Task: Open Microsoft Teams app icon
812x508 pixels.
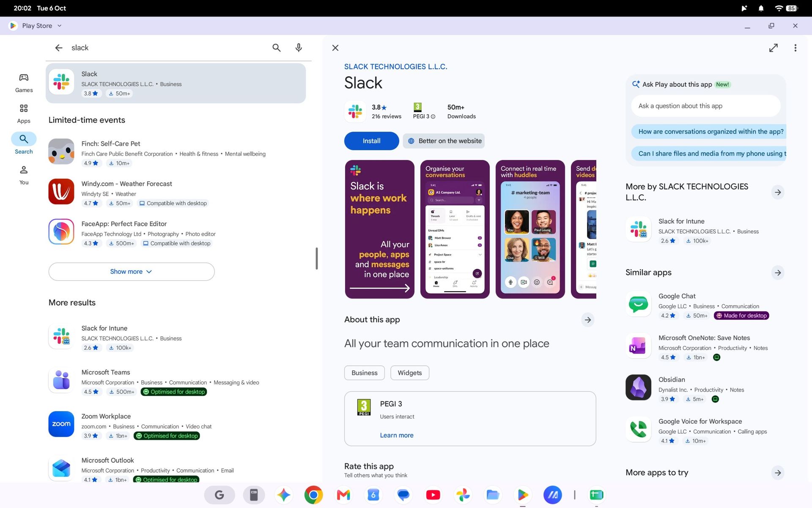Action: pos(61,380)
